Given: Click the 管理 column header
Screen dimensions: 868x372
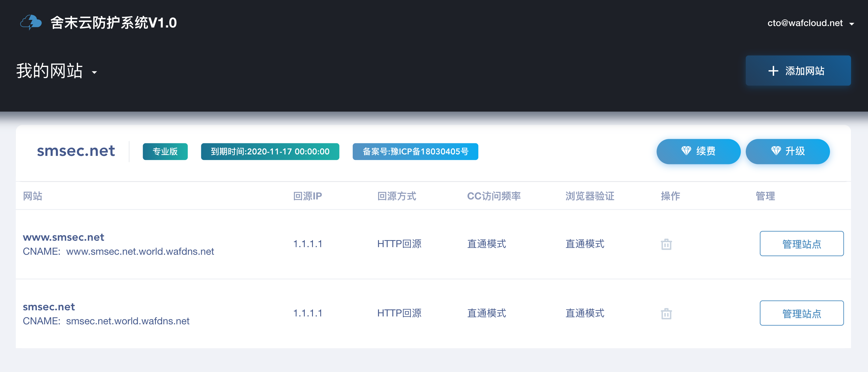Looking at the screenshot, I should pyautogui.click(x=765, y=196).
